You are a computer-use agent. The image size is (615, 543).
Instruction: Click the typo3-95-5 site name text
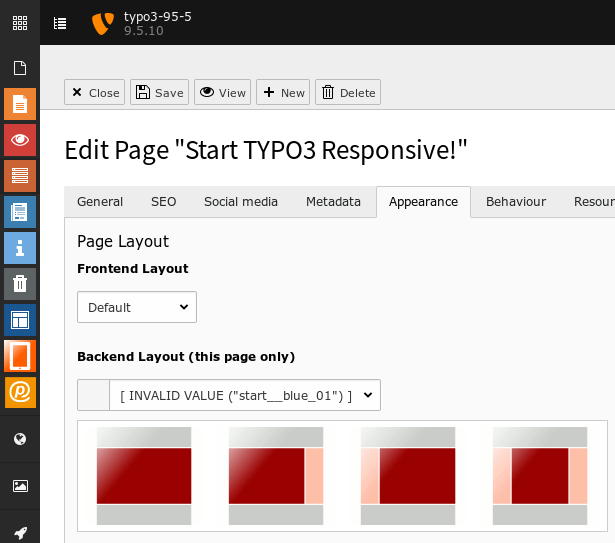158,16
